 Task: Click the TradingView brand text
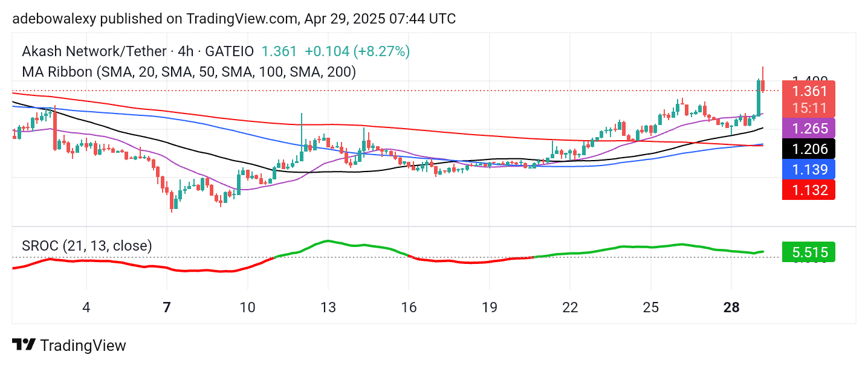pos(83,345)
